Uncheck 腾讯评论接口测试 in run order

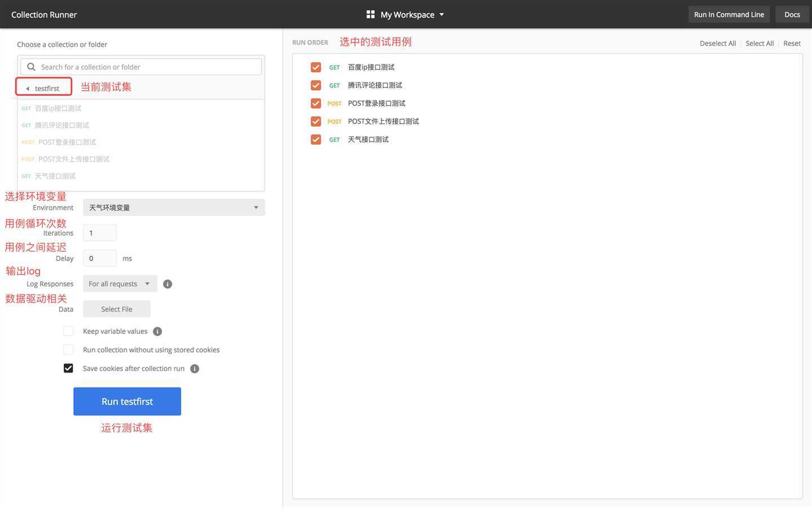click(316, 85)
